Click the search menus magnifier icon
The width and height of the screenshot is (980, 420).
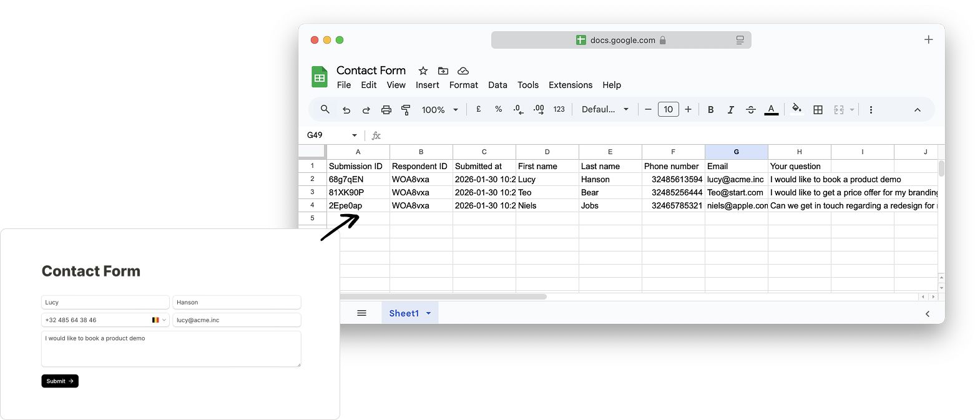[325, 109]
